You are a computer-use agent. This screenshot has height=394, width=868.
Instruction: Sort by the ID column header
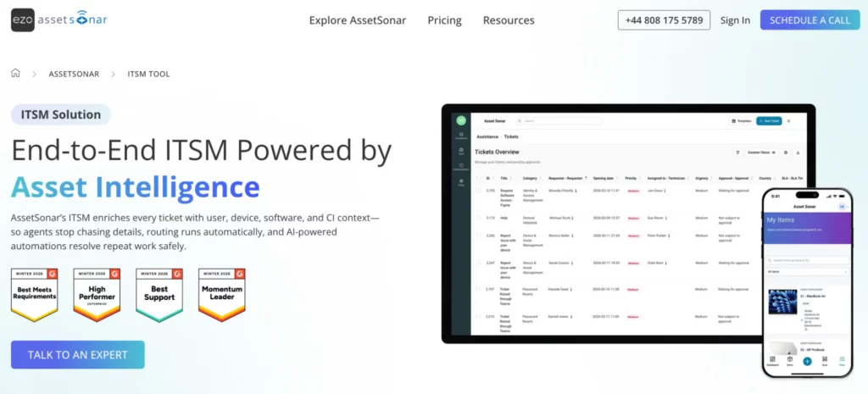coord(489,178)
